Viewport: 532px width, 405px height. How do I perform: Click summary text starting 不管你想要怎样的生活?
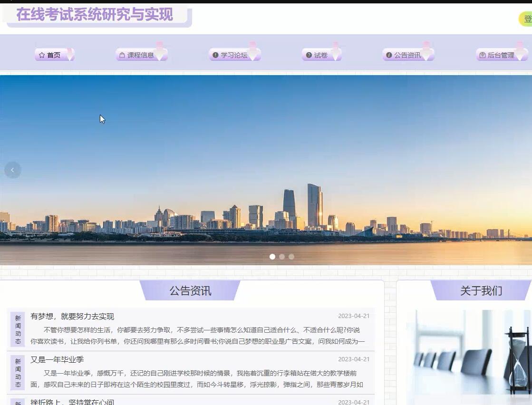[197, 336]
